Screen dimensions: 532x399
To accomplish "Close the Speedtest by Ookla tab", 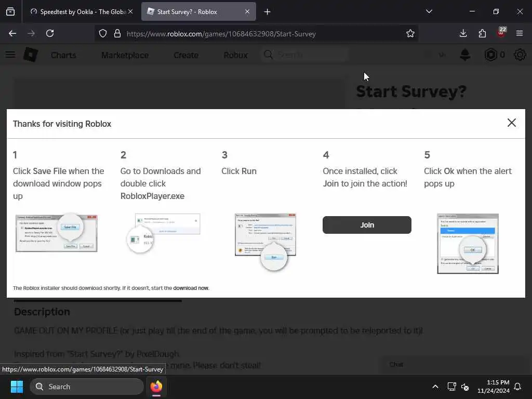I will (130, 11).
